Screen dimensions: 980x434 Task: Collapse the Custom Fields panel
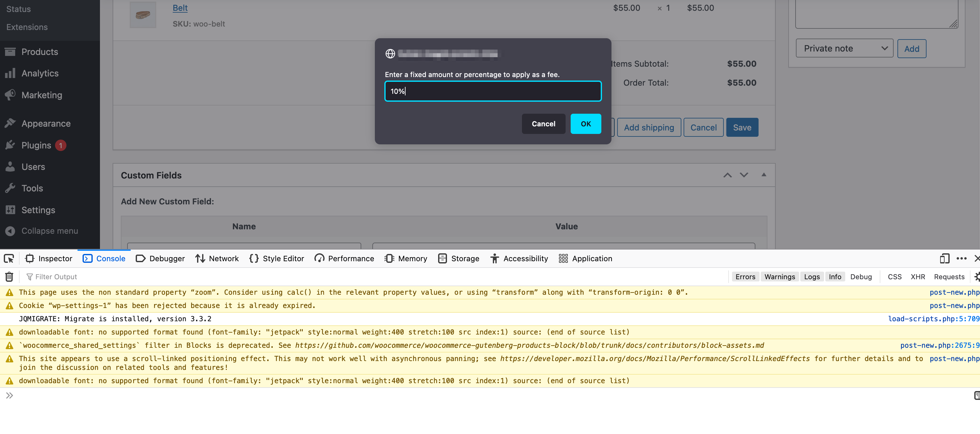[764, 175]
